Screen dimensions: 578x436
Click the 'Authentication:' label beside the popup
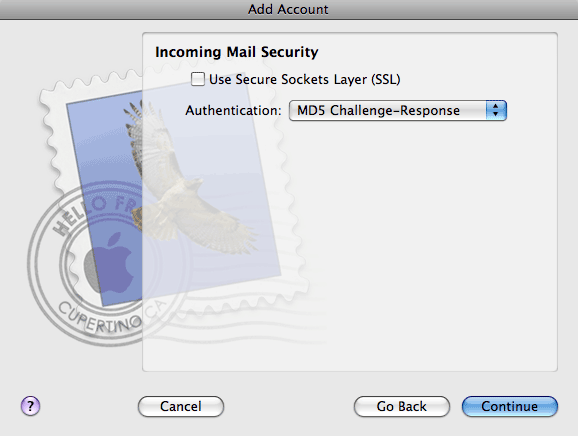(x=233, y=111)
